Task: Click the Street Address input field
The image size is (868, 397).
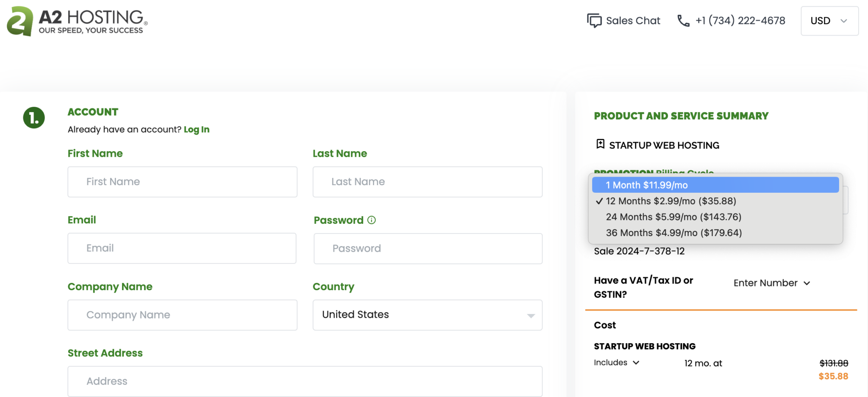Action: [x=304, y=381]
